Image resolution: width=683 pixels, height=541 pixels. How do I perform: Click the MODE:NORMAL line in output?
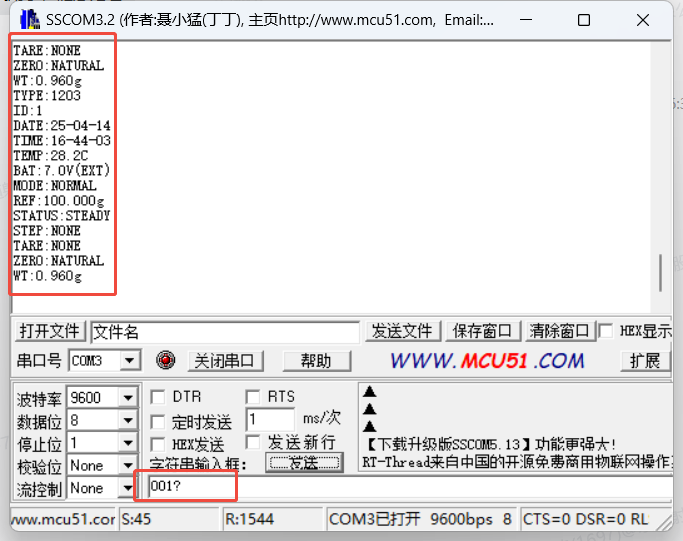point(55,186)
